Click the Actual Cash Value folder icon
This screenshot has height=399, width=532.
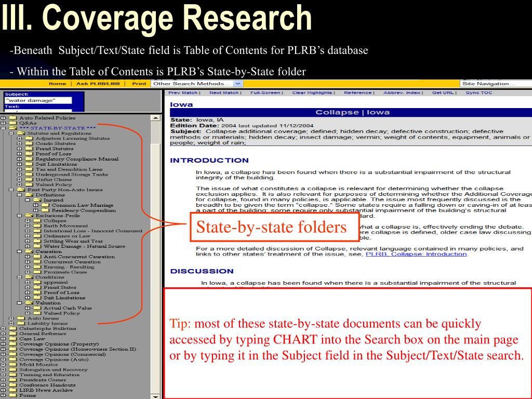37,308
